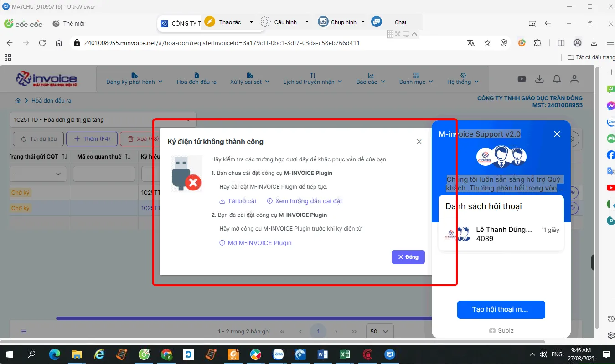Click the 'Tải dữ liệu' reload button

(38, 139)
